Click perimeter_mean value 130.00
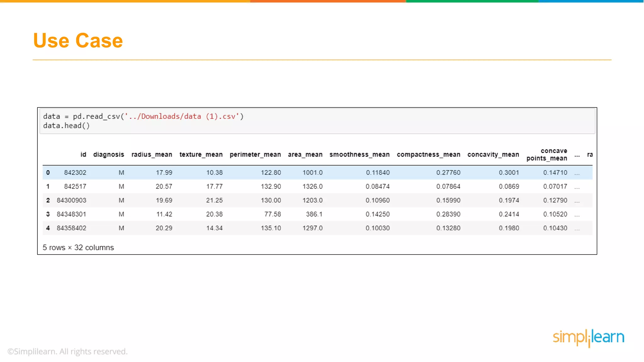Viewport: 644px width, 362px height. click(271, 200)
